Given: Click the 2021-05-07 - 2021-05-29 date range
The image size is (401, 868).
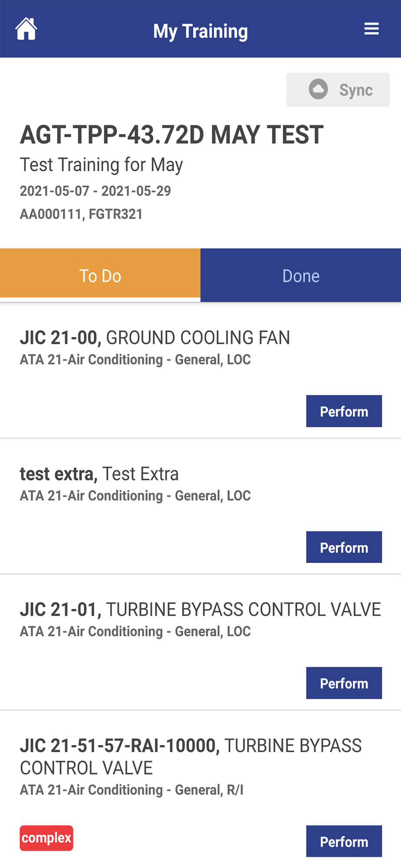Looking at the screenshot, I should click(95, 191).
